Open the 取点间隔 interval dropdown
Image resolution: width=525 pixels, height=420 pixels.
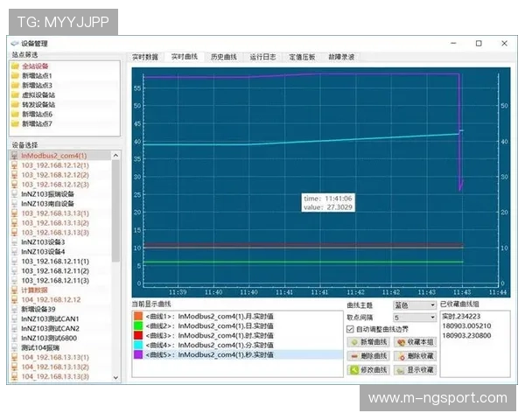coord(414,318)
